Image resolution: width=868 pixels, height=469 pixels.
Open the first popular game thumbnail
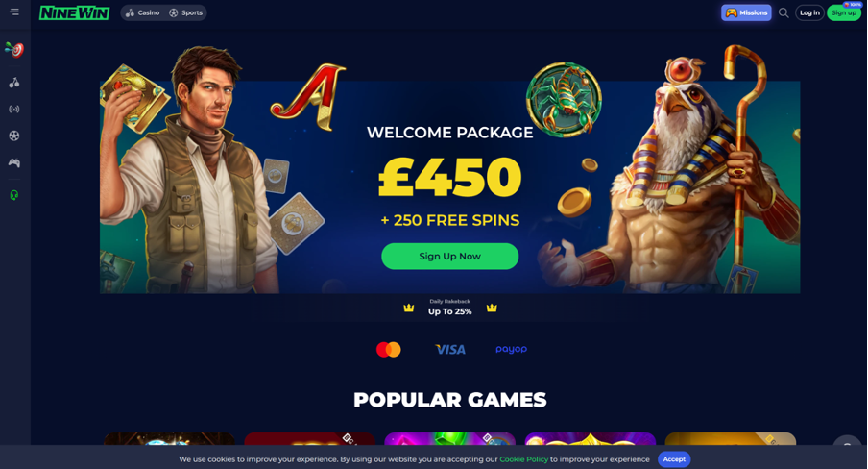click(169, 439)
